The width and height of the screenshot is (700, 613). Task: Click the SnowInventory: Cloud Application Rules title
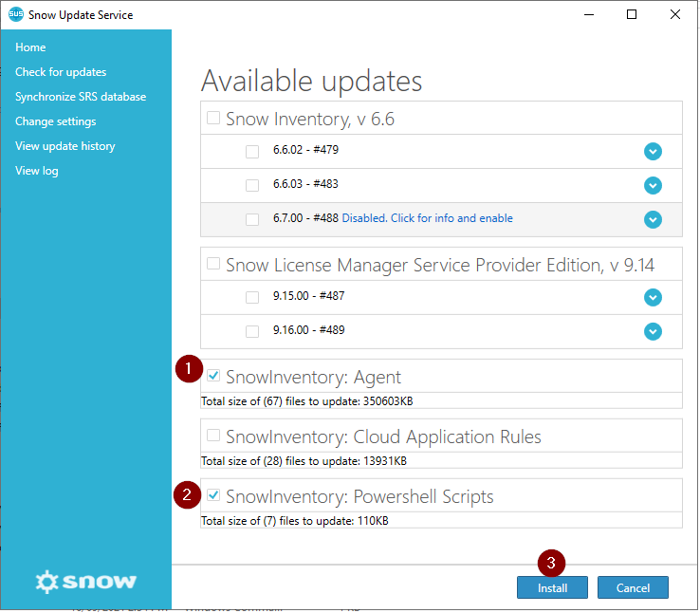(383, 437)
